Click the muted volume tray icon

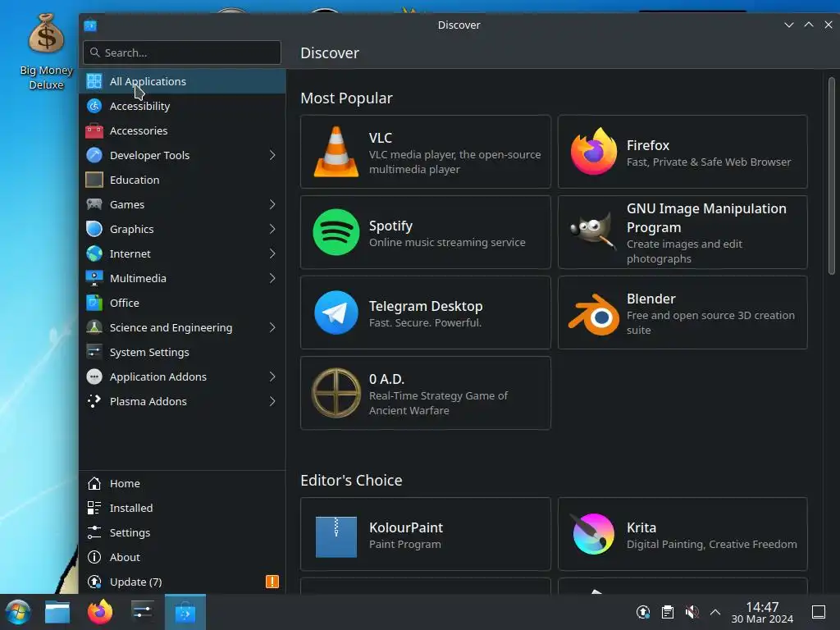(x=692, y=612)
